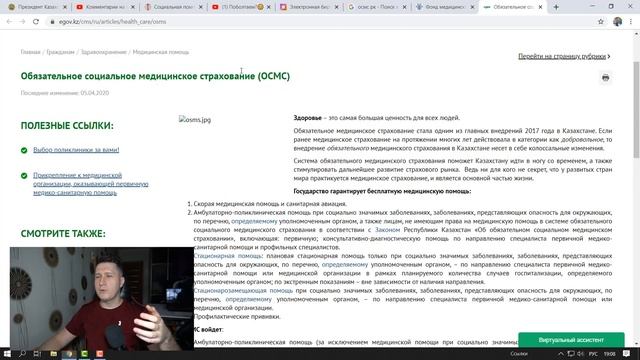Open the Chrome three-dot menu

(x=631, y=22)
